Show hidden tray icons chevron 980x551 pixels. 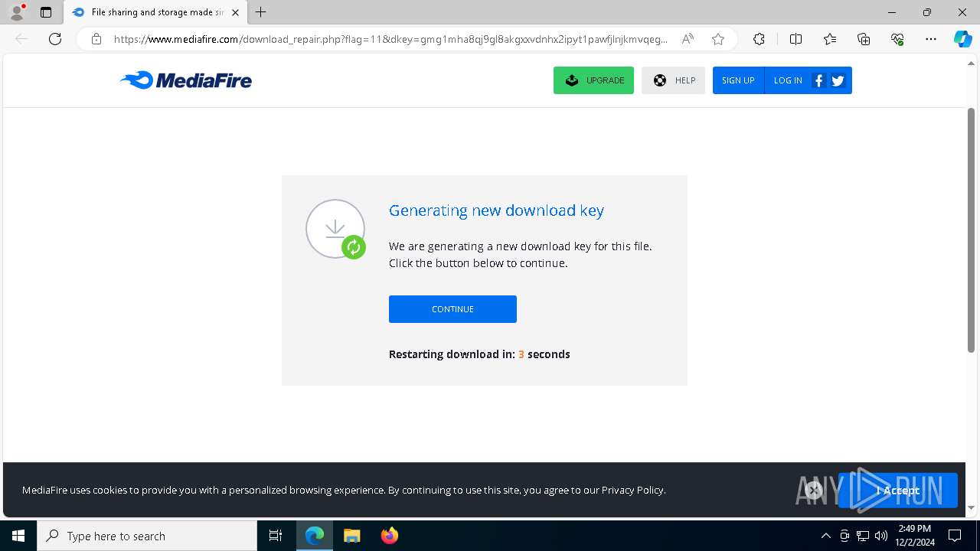click(x=825, y=536)
